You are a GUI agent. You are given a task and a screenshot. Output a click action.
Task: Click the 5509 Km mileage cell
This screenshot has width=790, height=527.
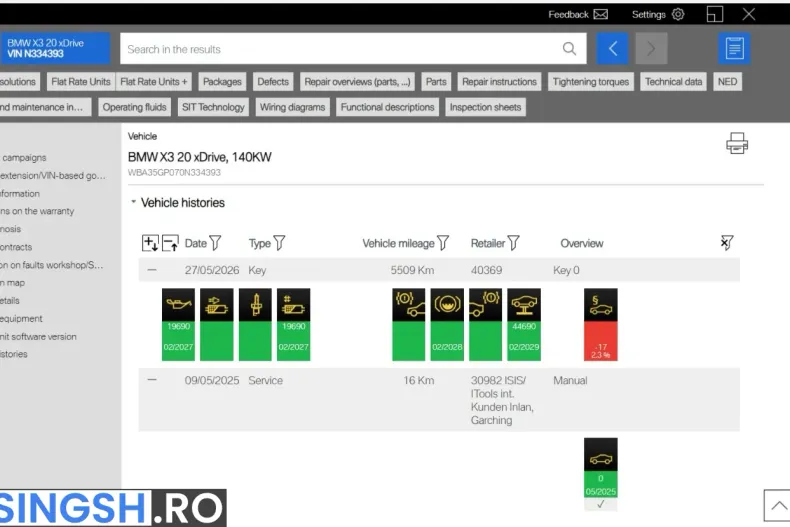pos(412,270)
